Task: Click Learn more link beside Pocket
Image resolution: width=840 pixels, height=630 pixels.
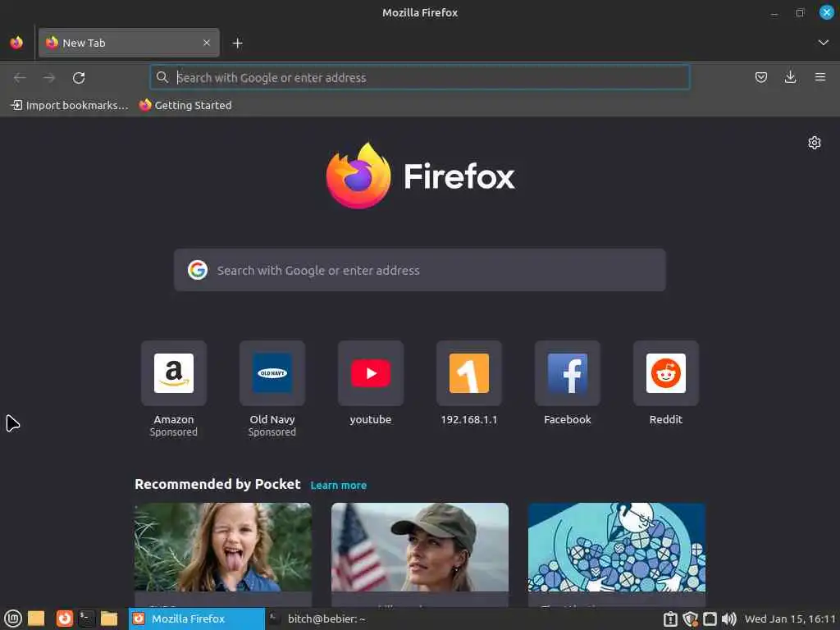Action: point(339,486)
